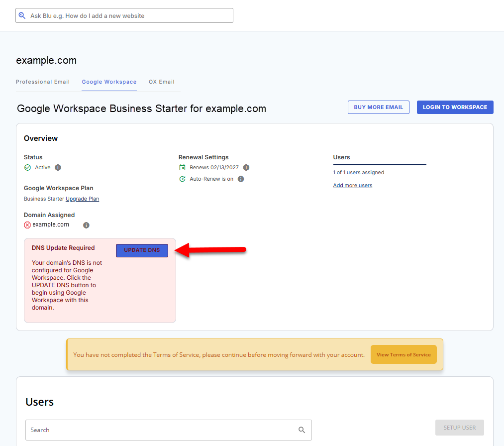Screen dimensions: 504x446
Task: Switch to the OX Email tab
Action: click(x=161, y=82)
